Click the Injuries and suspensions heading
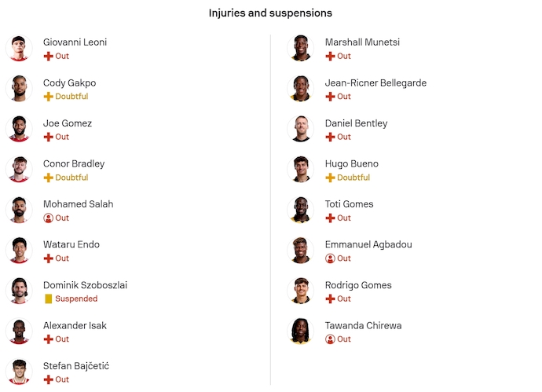 click(x=270, y=13)
